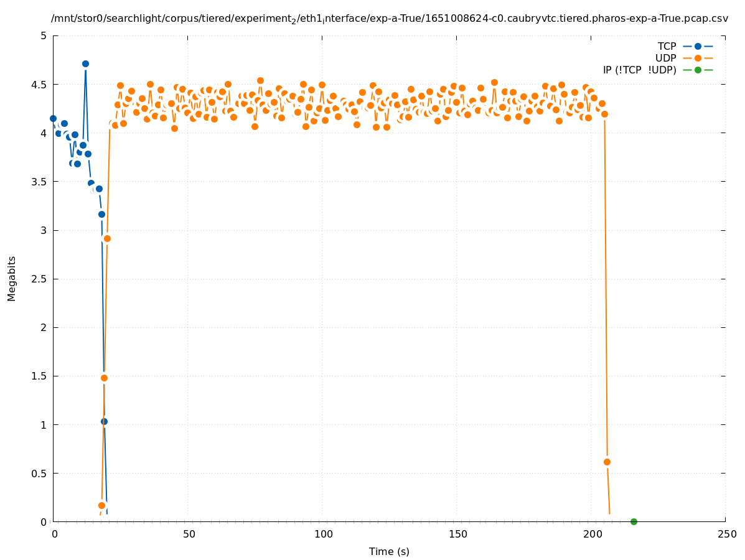Click the UDP point near 2.9 Megabits
The image size is (745, 560).
coord(107,238)
